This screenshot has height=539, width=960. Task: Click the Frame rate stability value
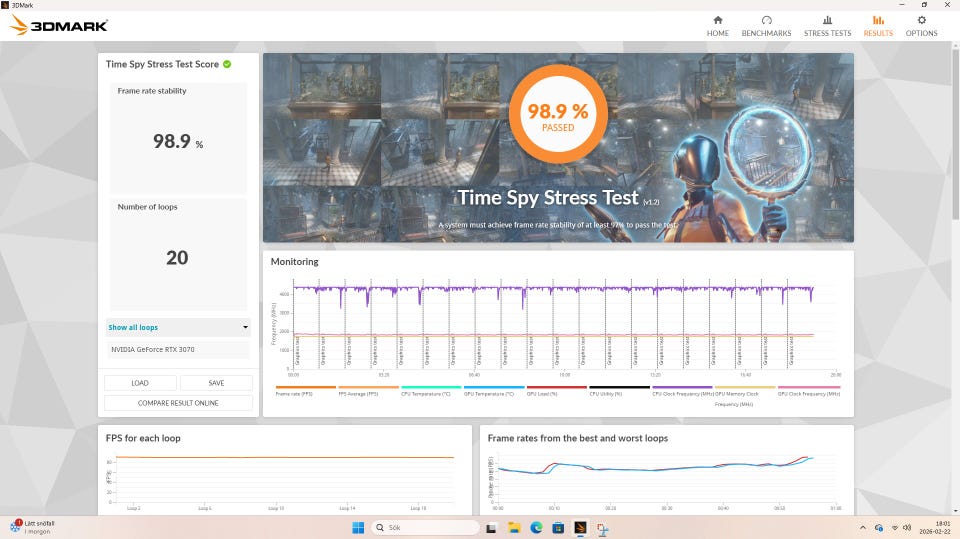[178, 141]
